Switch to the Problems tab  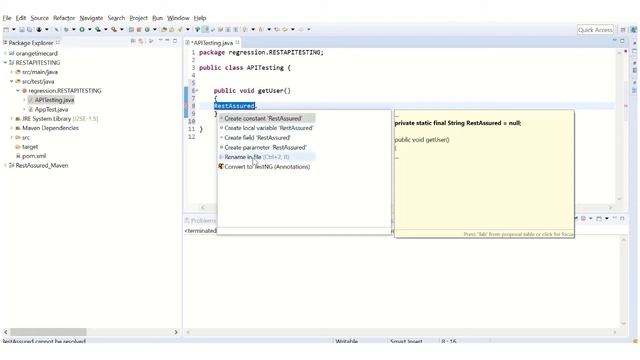[200, 220]
